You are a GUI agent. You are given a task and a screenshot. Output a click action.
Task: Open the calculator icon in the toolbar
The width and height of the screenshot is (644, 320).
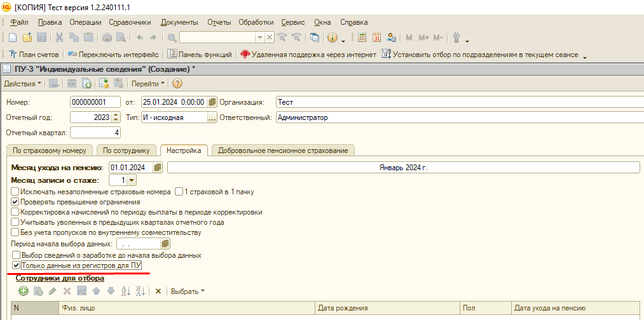coord(362,38)
